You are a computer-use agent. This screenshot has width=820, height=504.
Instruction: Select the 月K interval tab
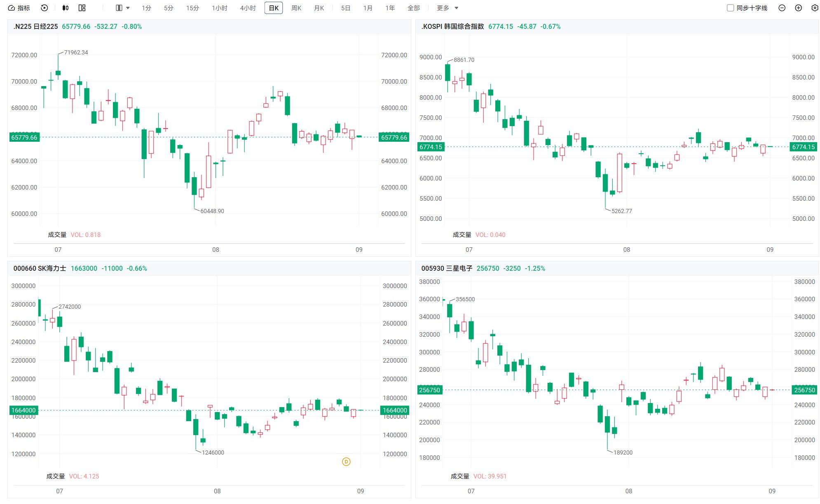click(x=319, y=8)
